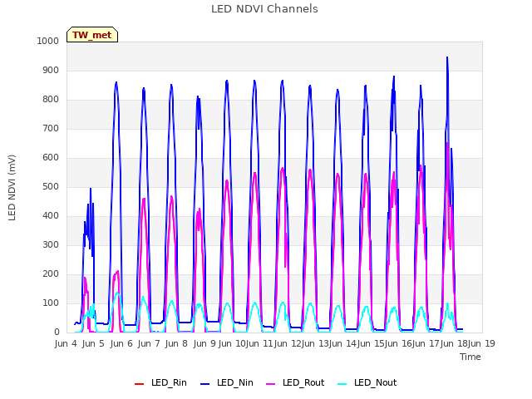Click the 300 y-axis tick label
Screen dimensions: 532x399
pos(51,245)
